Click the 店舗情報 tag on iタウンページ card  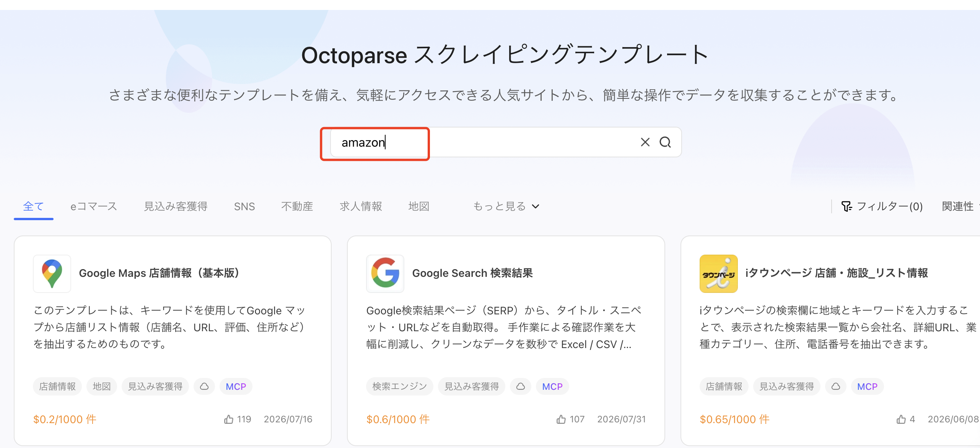724,386
